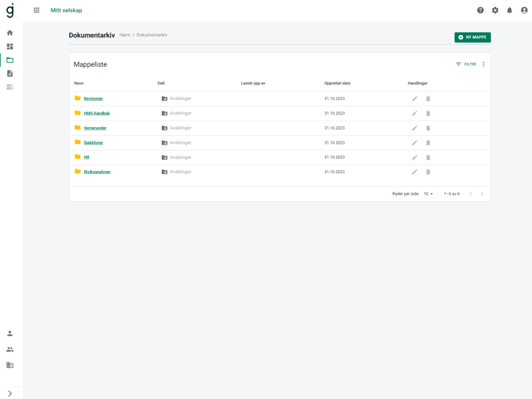Open the dashboard icon in sidebar
This screenshot has width=532, height=399.
point(10,46)
